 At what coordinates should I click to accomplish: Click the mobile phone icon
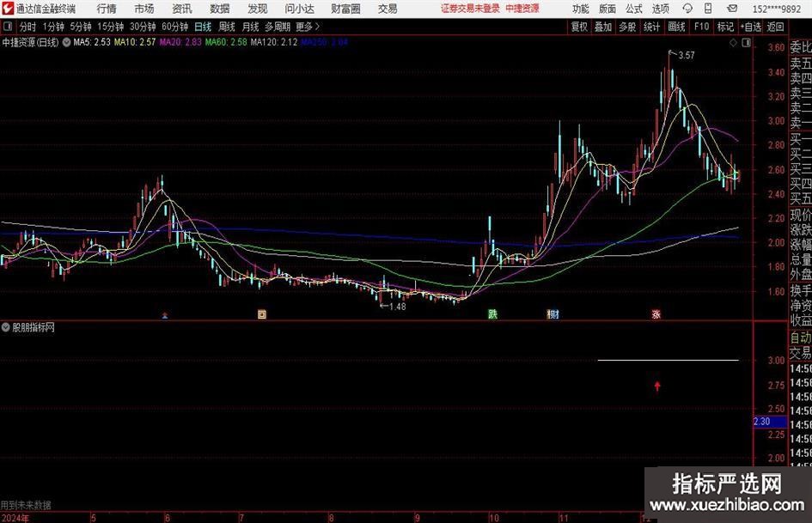point(708,9)
